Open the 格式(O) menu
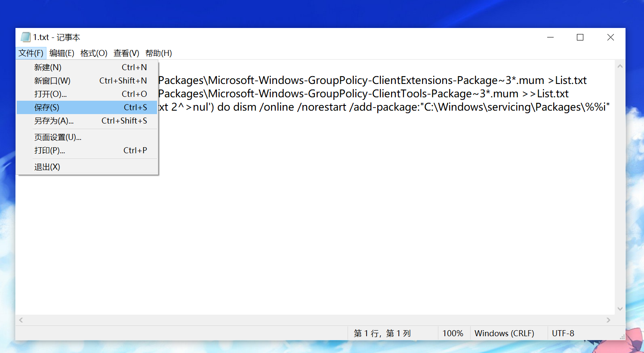644x353 pixels. [94, 53]
